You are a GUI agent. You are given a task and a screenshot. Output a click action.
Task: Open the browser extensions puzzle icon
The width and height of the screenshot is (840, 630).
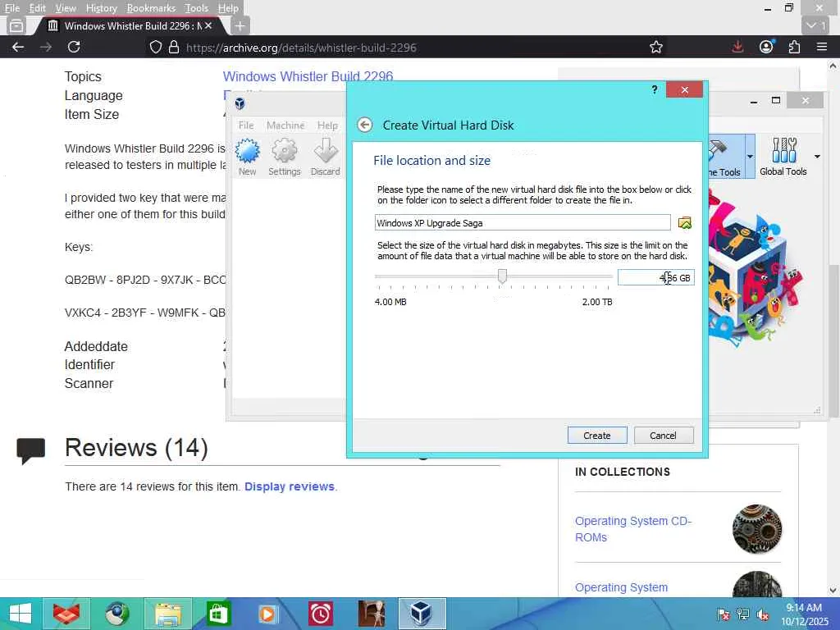[x=794, y=47]
